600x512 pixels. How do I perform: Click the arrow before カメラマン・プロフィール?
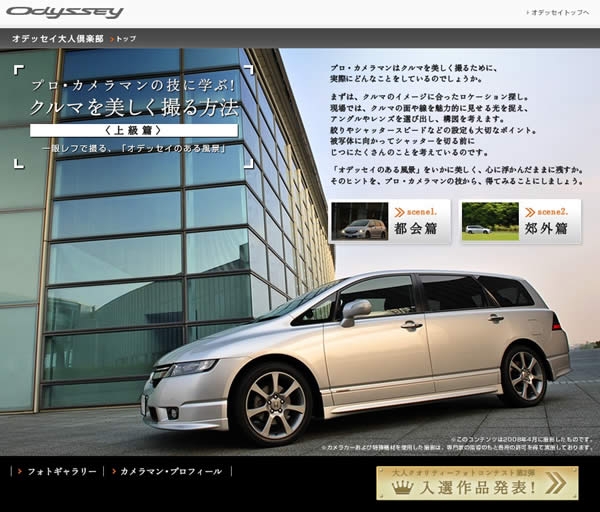click(x=112, y=471)
